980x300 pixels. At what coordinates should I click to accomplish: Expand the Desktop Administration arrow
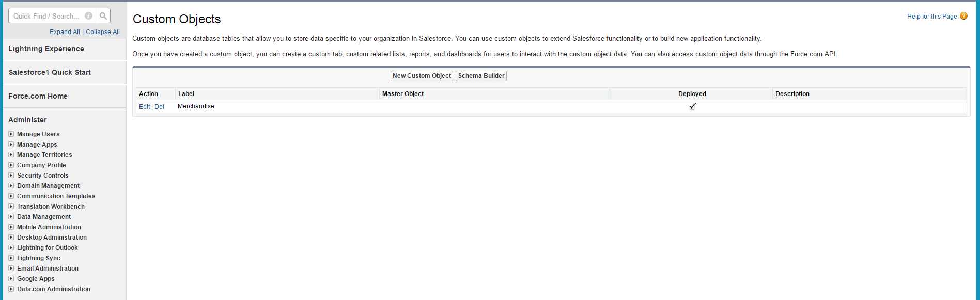point(11,238)
